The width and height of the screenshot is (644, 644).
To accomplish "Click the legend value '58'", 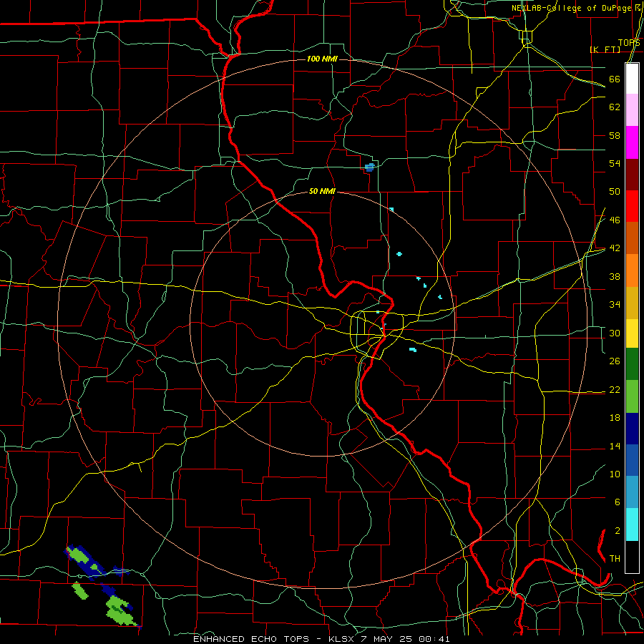I will coord(615,135).
